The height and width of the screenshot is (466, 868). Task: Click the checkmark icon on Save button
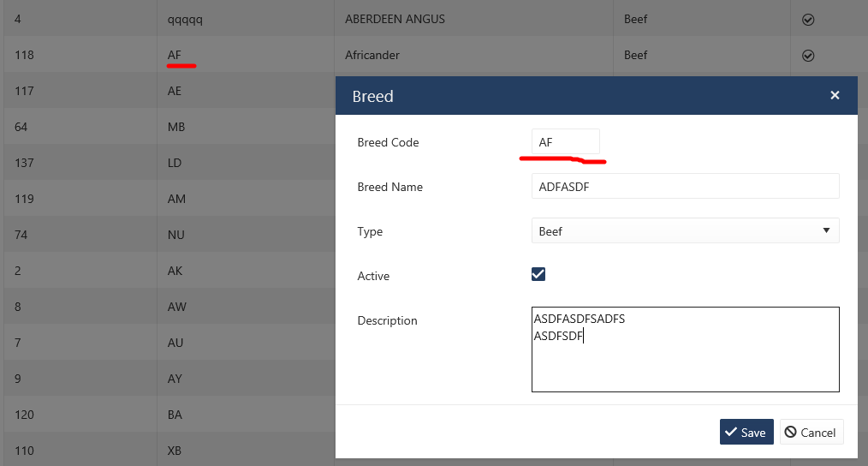730,433
